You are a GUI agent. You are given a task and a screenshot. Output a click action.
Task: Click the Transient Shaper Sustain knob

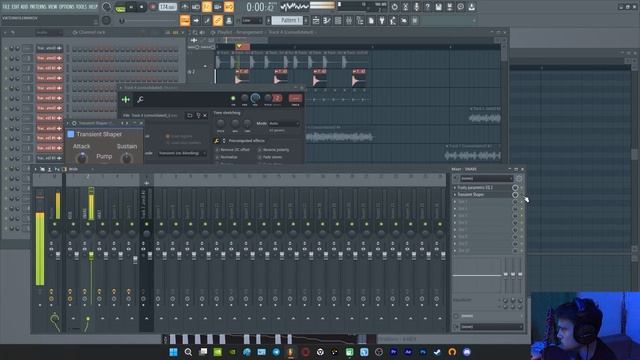coord(127,158)
